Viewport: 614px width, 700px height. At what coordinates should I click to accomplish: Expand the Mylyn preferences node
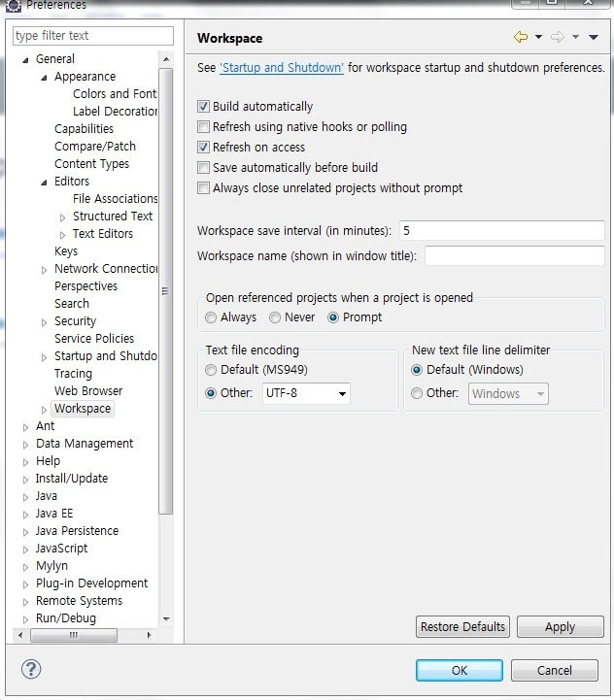pyautogui.click(x=25, y=567)
